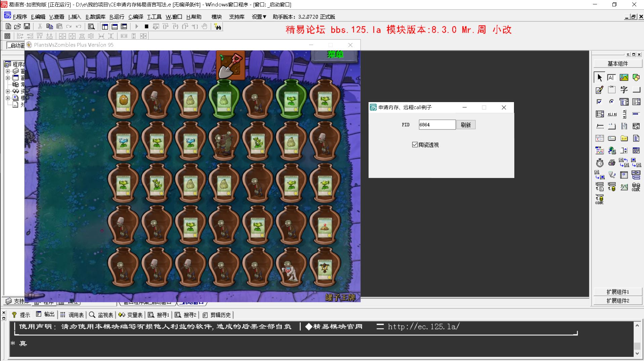Click the output panel scroll-down arrow

637,353
